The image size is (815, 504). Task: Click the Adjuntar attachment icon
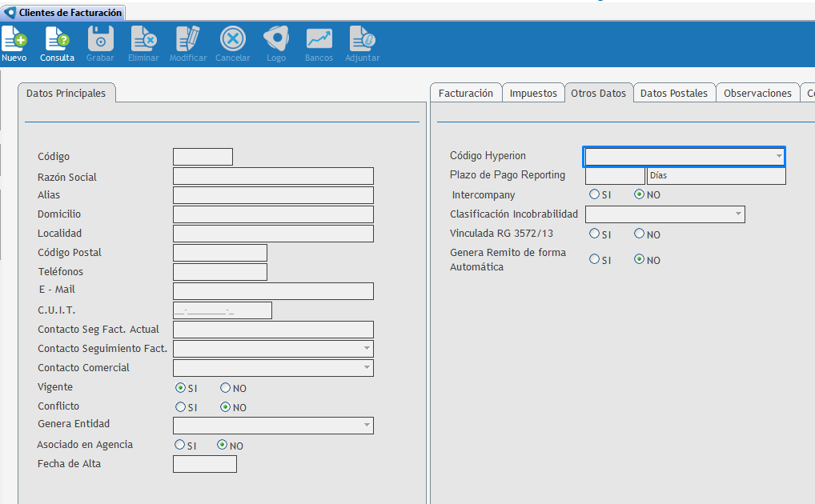click(x=363, y=44)
